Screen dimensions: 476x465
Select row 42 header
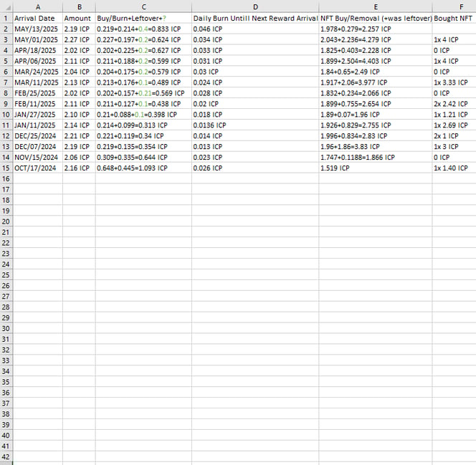(x=6, y=456)
